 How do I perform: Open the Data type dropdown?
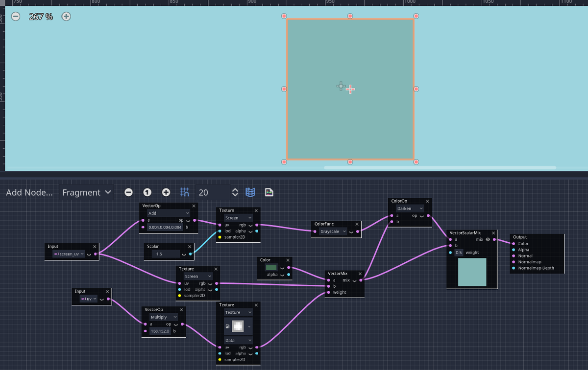click(x=238, y=340)
